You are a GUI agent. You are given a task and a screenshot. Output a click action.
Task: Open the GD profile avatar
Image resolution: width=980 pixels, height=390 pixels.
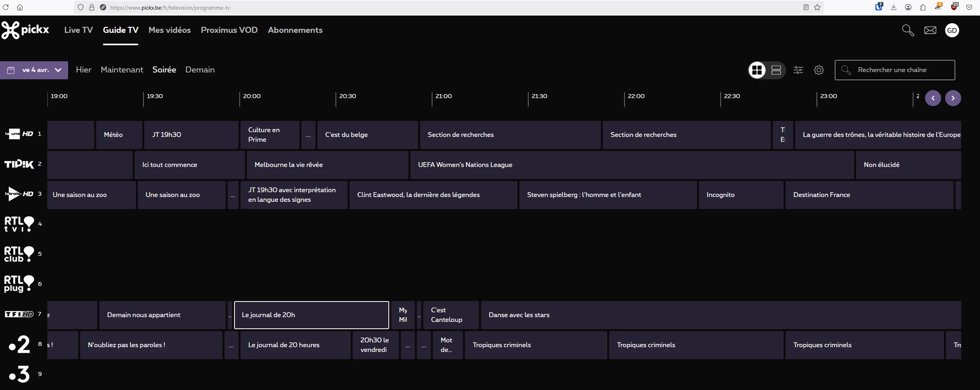click(952, 30)
